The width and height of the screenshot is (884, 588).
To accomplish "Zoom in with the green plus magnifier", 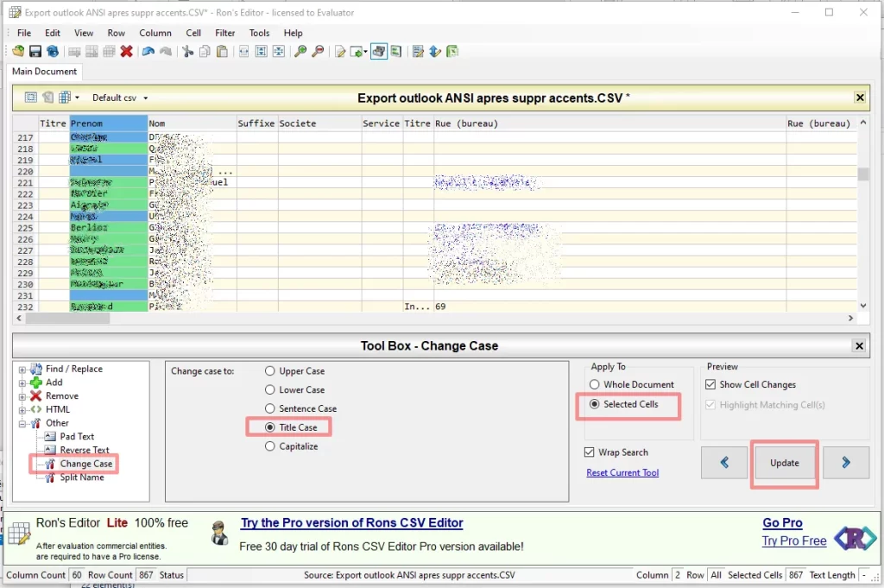I will pyautogui.click(x=300, y=51).
